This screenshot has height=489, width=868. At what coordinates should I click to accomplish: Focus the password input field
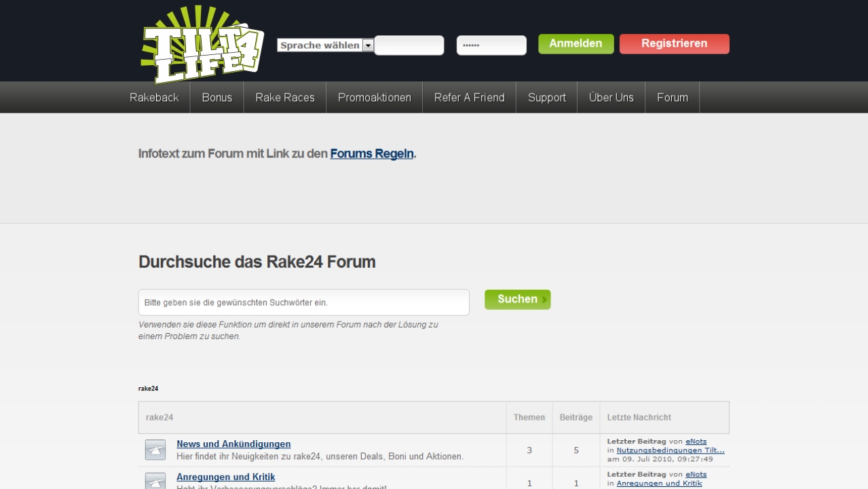[x=491, y=45]
